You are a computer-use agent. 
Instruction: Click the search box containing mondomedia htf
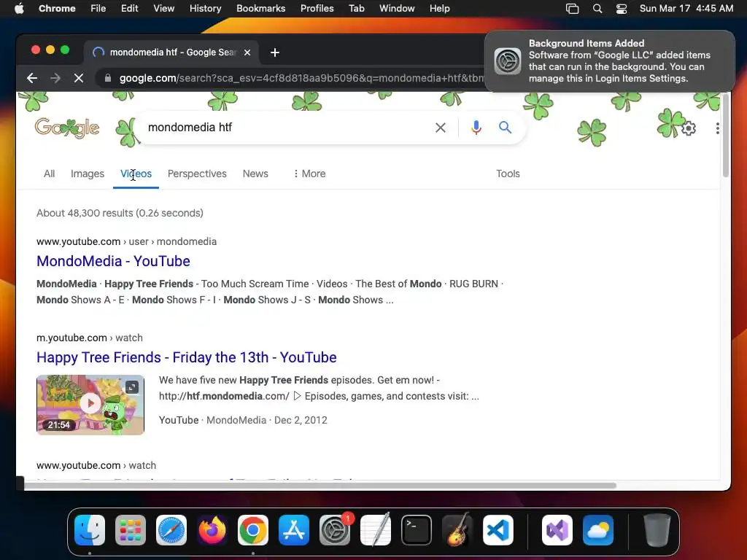286,128
